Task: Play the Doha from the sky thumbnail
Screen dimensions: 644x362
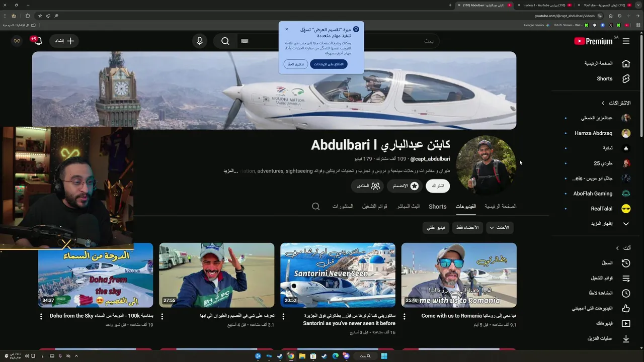Action: [x=96, y=275]
